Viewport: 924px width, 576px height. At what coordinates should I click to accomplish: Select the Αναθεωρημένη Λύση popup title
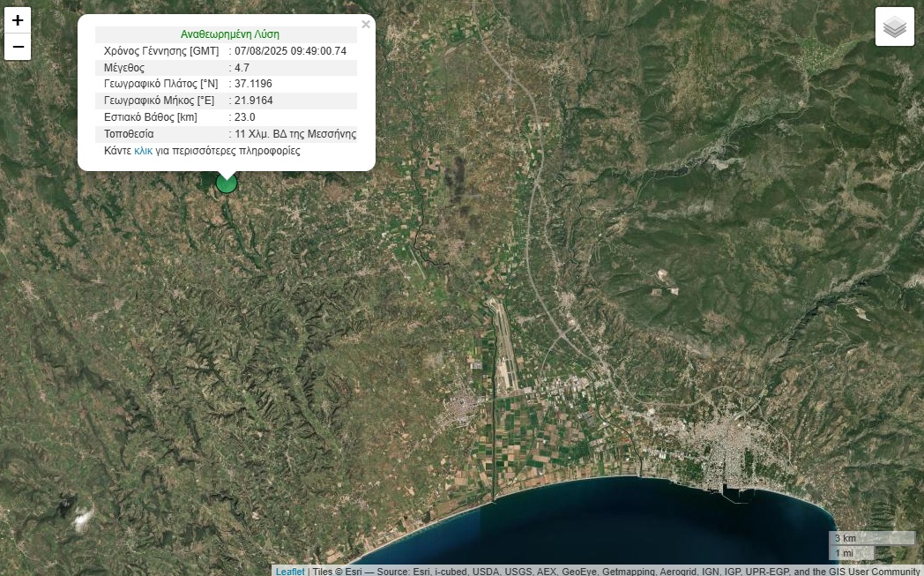point(230,34)
